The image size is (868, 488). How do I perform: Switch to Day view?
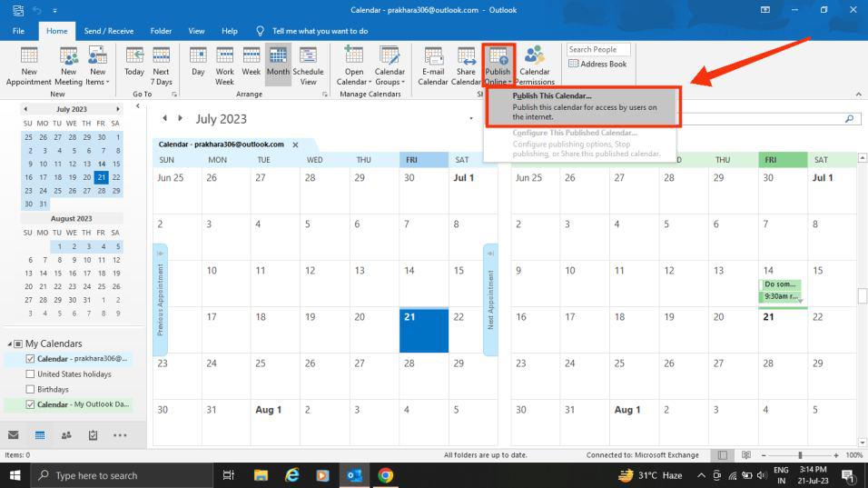(198, 62)
